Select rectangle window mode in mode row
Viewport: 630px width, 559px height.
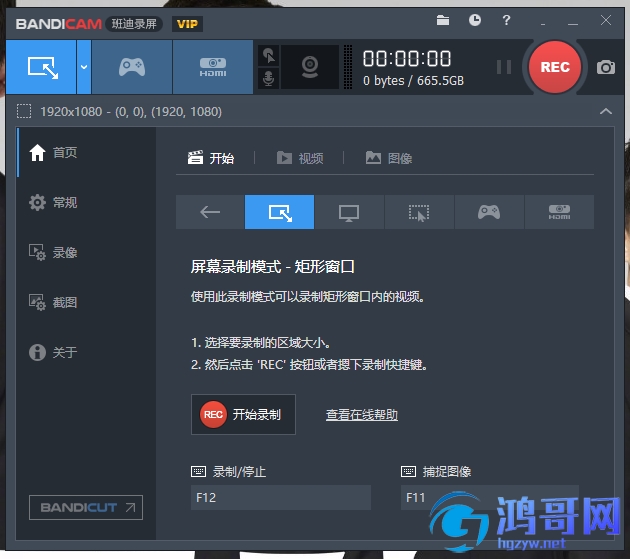[x=279, y=212]
